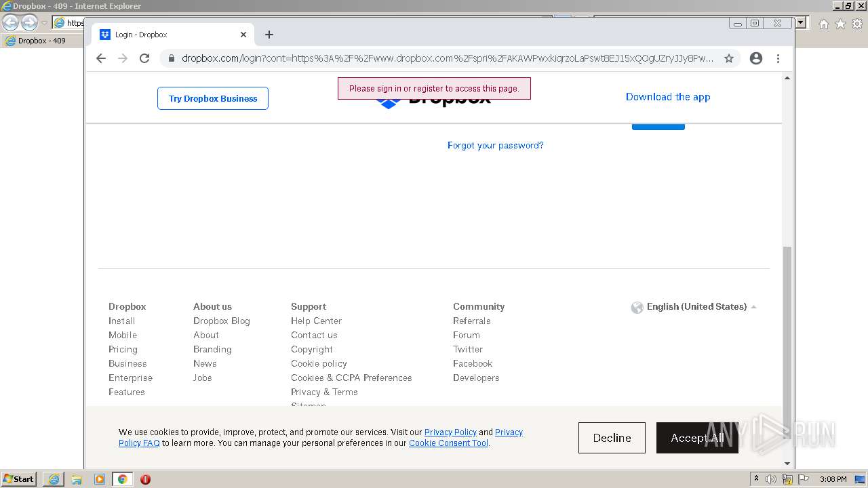Click the globe language icon
868x488 pixels.
(637, 308)
